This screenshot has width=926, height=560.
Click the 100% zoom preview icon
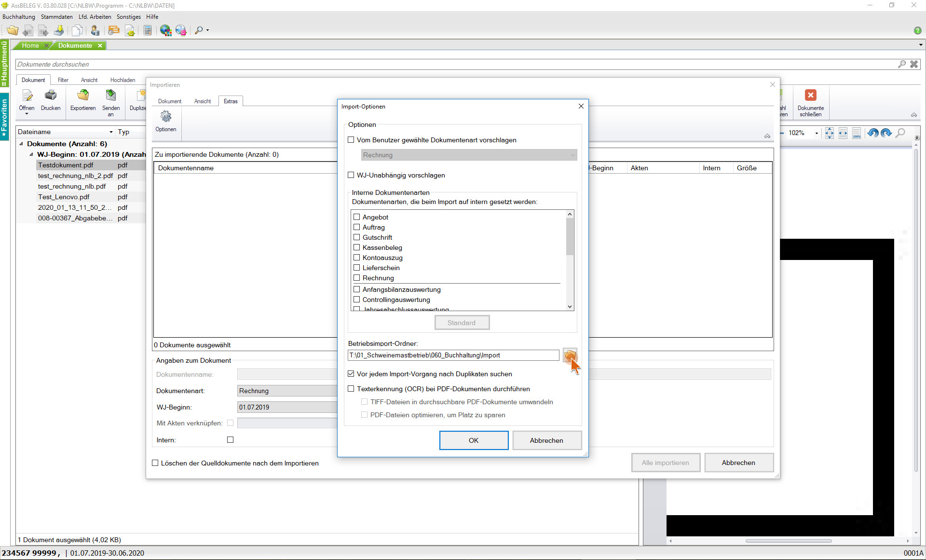pyautogui.click(x=856, y=133)
